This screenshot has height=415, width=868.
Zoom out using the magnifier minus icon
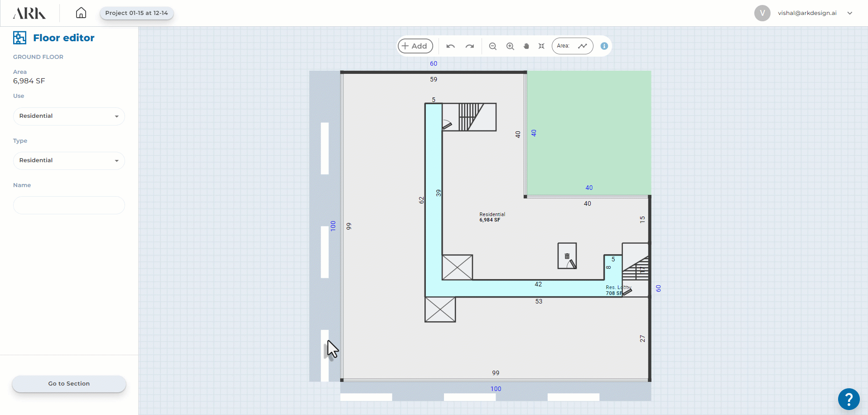pos(493,46)
